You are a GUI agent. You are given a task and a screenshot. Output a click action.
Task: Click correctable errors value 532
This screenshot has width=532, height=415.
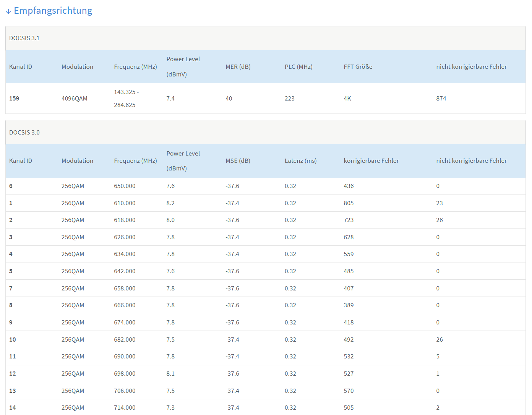[349, 357]
